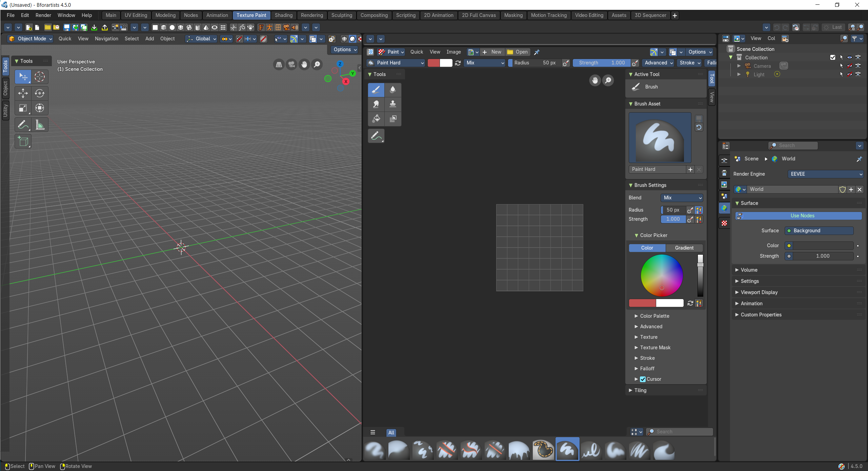Switch to the Sculpting workspace tab
868x471 pixels.
tap(342, 15)
